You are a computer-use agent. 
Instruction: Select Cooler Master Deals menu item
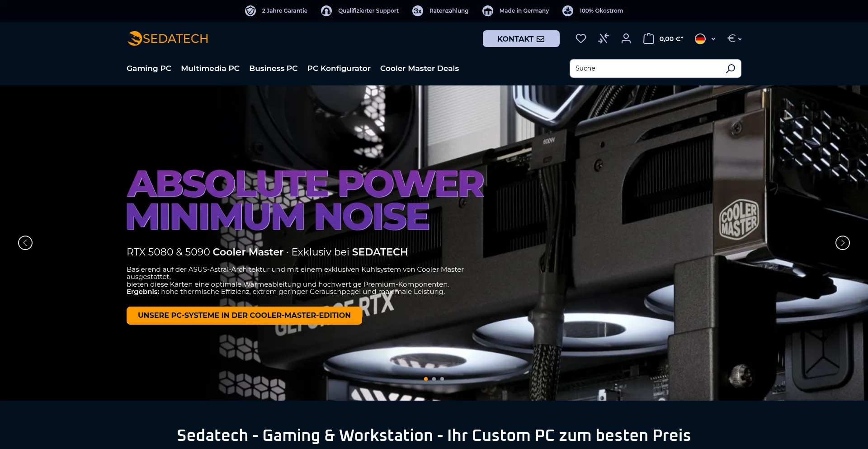point(419,68)
